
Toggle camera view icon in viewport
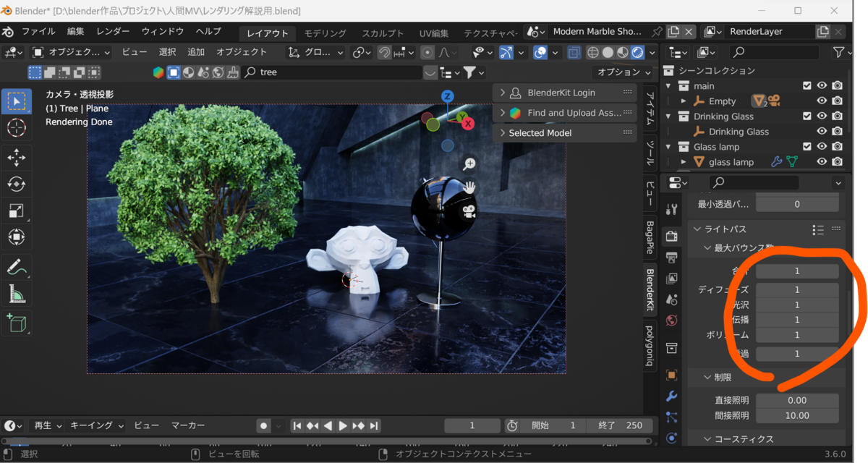click(469, 211)
